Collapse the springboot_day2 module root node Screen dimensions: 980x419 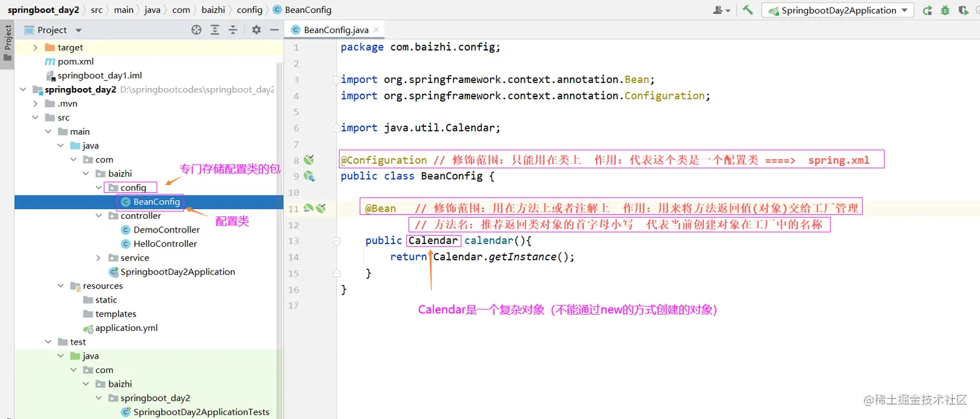[x=23, y=89]
